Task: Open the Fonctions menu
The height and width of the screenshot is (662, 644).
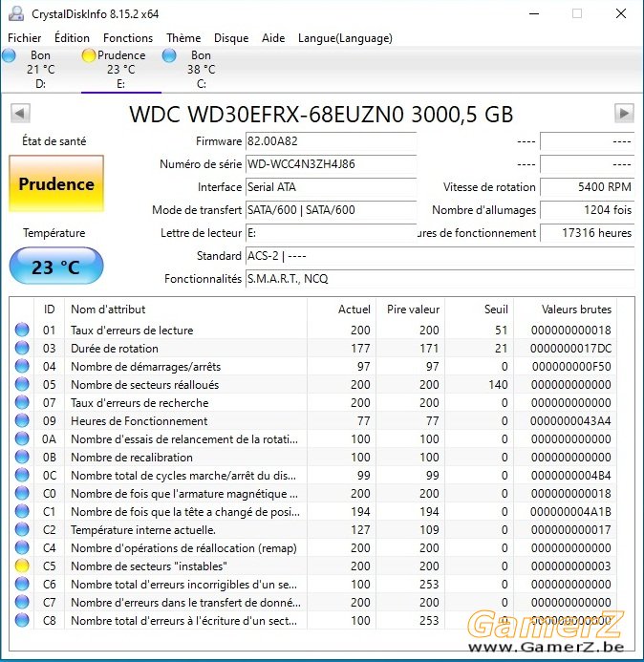Action: [x=128, y=38]
